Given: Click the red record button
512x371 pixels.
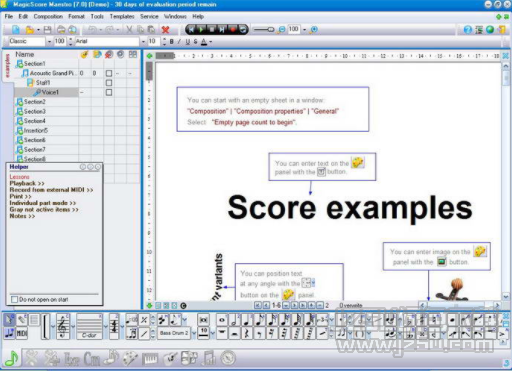Looking at the screenshot, I should 233,30.
